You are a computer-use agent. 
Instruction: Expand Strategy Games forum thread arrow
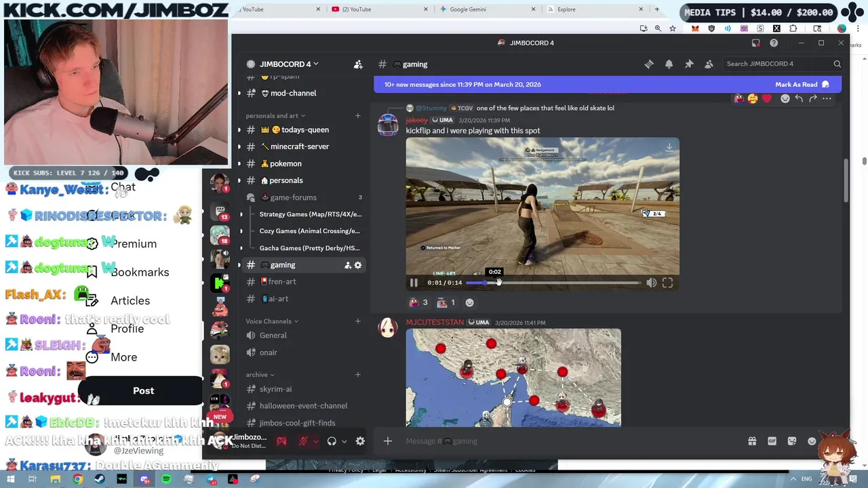pyautogui.click(x=241, y=214)
